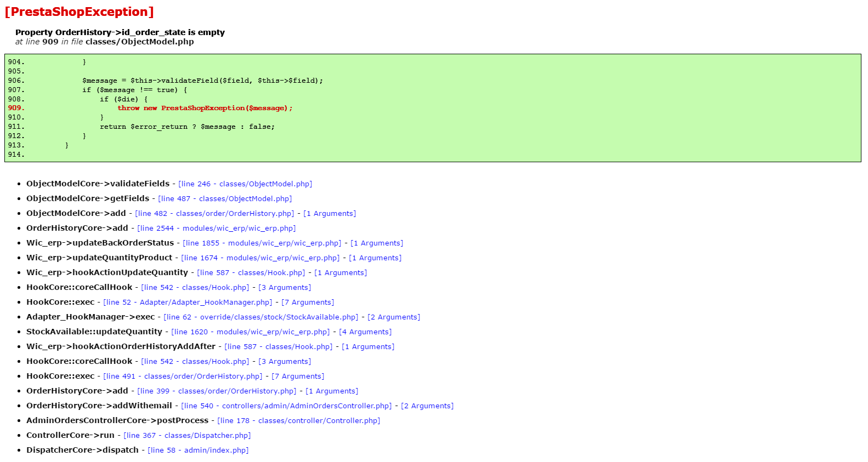This screenshot has width=868, height=462.
Task: Click the 'StockAvailable::updateQuantity' entry
Action: 94,332
